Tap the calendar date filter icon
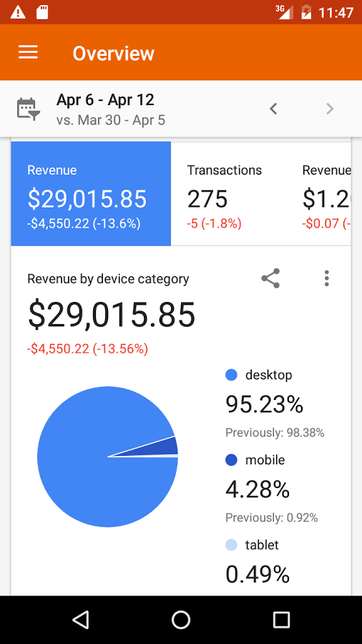 [x=28, y=109]
